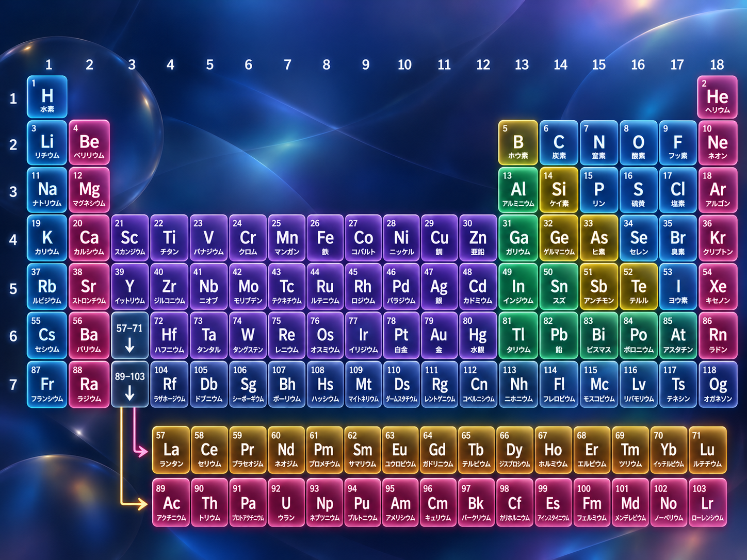Expand the 57-71 lanthanoid placeholder tile

[x=129, y=335]
